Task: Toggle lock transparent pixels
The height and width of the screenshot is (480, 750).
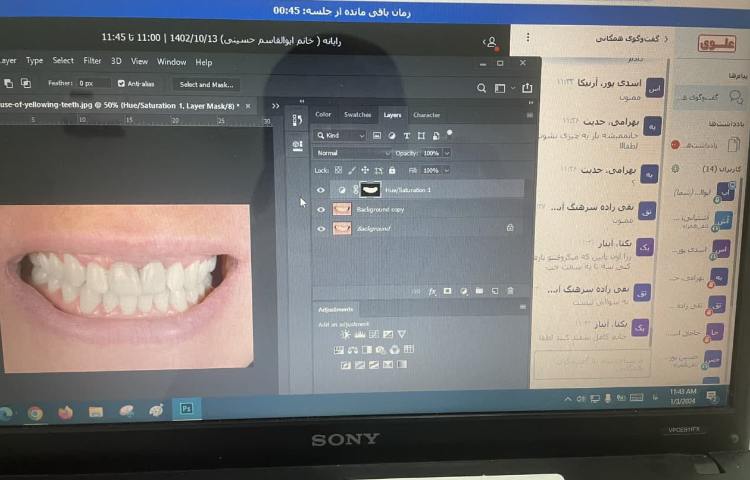Action: (x=338, y=170)
